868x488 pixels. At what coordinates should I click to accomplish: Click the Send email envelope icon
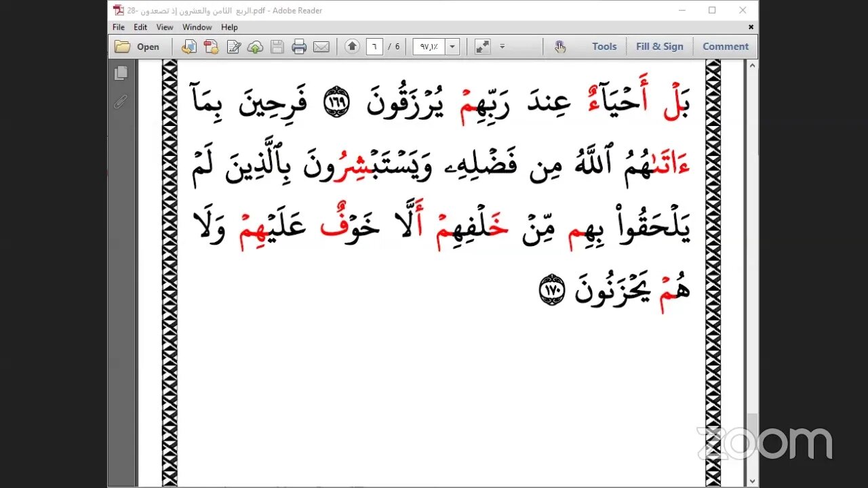coord(321,47)
